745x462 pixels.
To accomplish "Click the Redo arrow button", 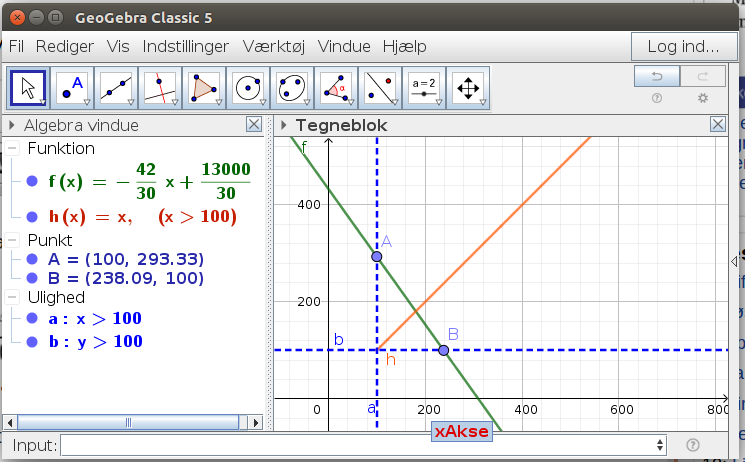I will pyautogui.click(x=703, y=76).
